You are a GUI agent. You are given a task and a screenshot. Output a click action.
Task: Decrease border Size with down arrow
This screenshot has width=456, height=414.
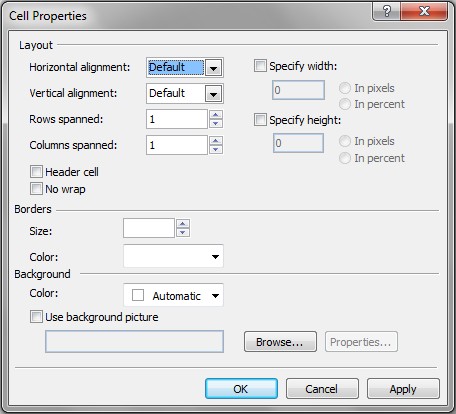coord(183,232)
